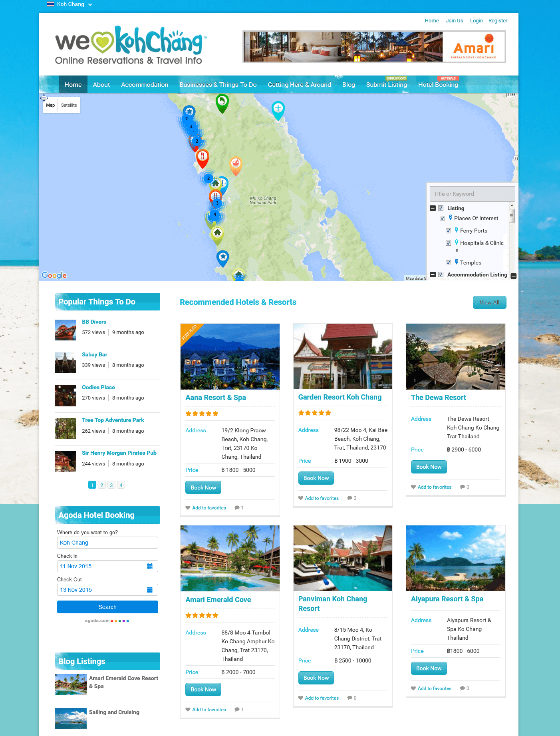The width and height of the screenshot is (560, 736).
Task: Open the Koh Chang location dropdown
Action: (70, 4)
